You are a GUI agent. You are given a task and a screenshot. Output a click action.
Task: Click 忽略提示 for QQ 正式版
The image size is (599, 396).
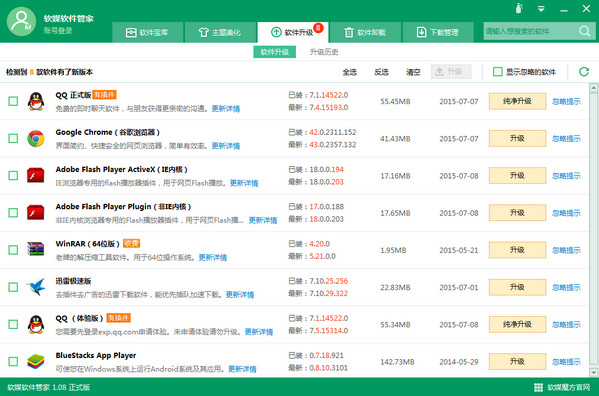pyautogui.click(x=566, y=101)
